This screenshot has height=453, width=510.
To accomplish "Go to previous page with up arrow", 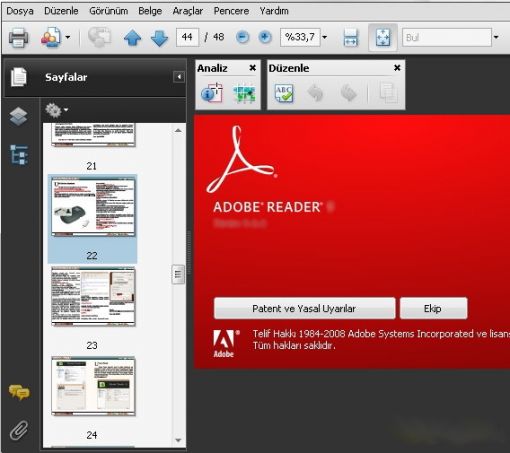I will click(x=133, y=38).
